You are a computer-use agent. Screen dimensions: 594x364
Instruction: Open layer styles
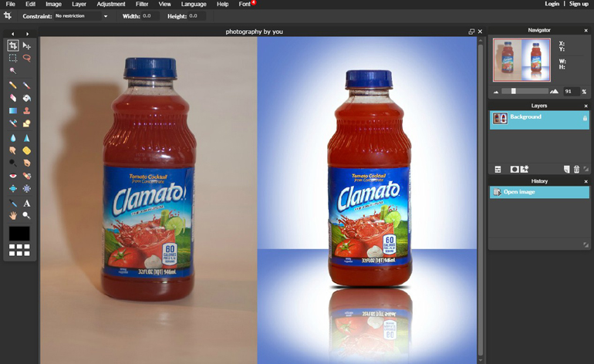(525, 169)
